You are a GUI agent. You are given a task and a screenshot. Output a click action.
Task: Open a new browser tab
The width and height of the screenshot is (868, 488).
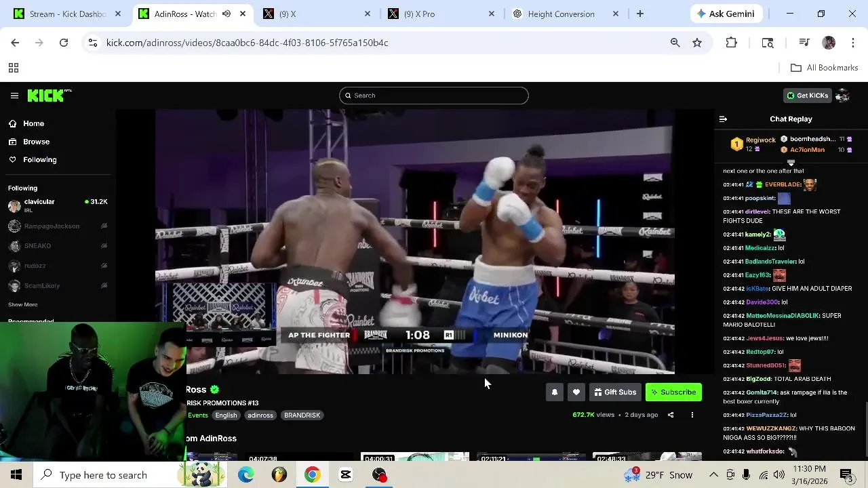point(639,14)
